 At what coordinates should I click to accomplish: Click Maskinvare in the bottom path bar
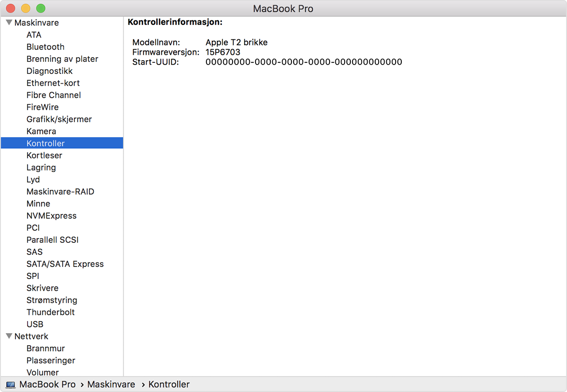click(x=111, y=385)
